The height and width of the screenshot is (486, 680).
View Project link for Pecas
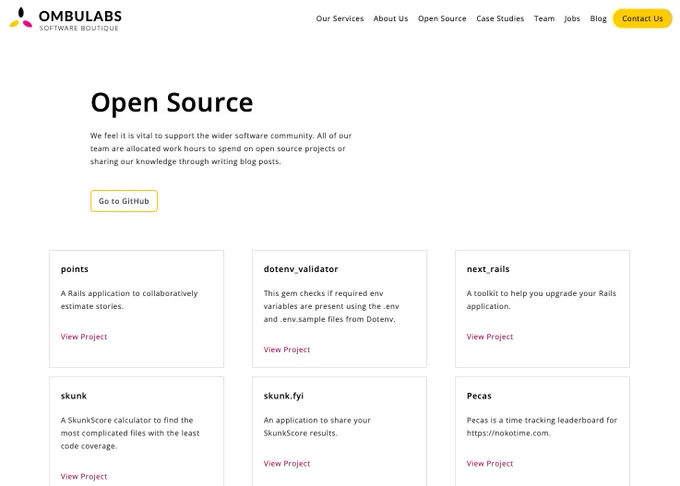pyautogui.click(x=490, y=463)
